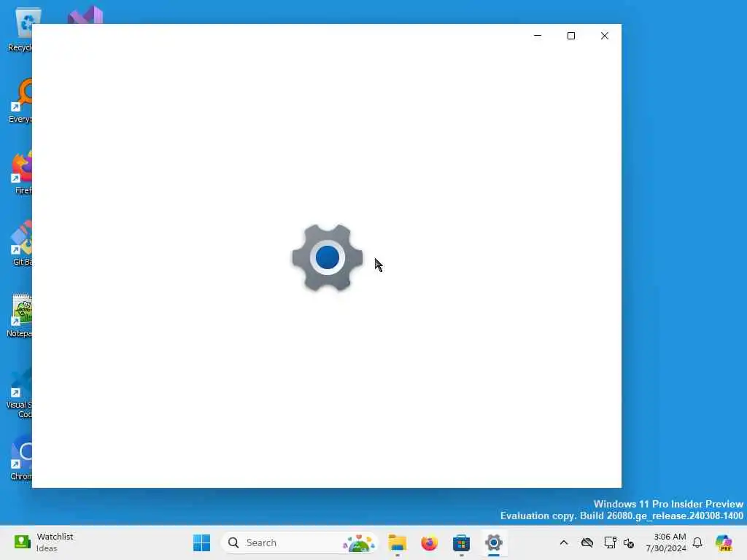The height and width of the screenshot is (560, 747).
Task: Select the Firefox desktop shortcut
Action: (21, 172)
